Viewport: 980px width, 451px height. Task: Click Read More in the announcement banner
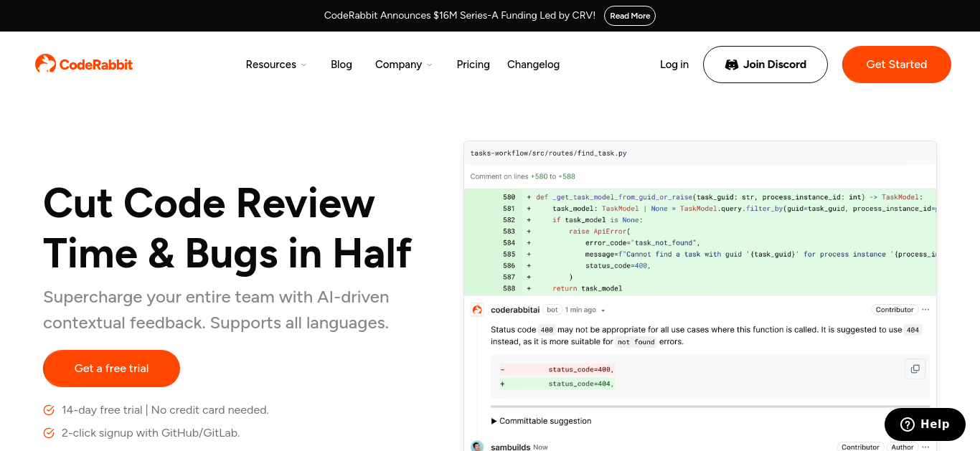click(630, 16)
